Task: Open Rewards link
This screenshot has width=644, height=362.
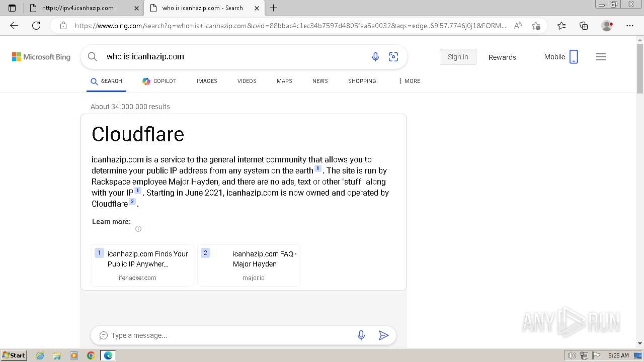Action: pyautogui.click(x=502, y=57)
